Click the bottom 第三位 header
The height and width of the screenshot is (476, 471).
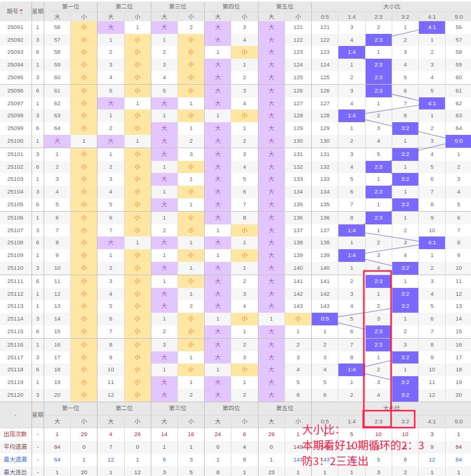(x=177, y=408)
